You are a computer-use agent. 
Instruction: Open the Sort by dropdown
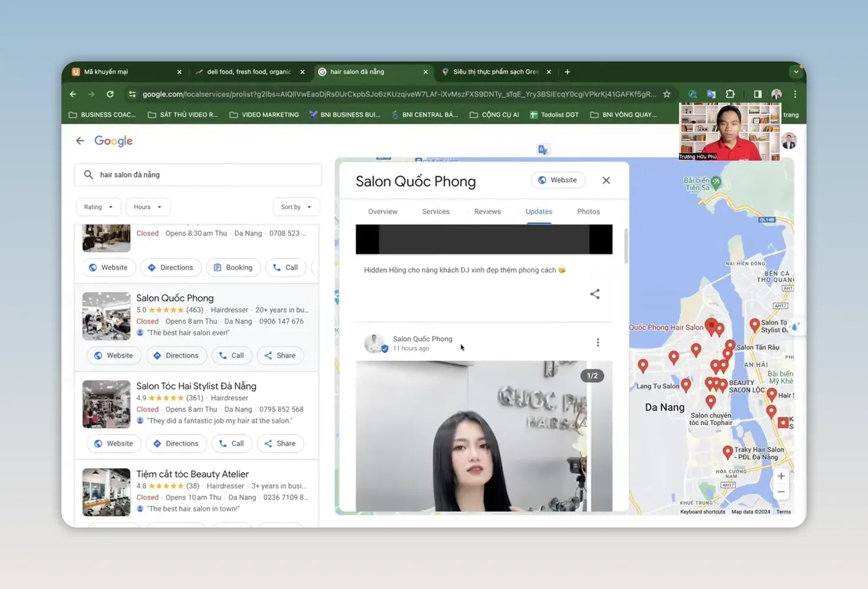(x=296, y=207)
